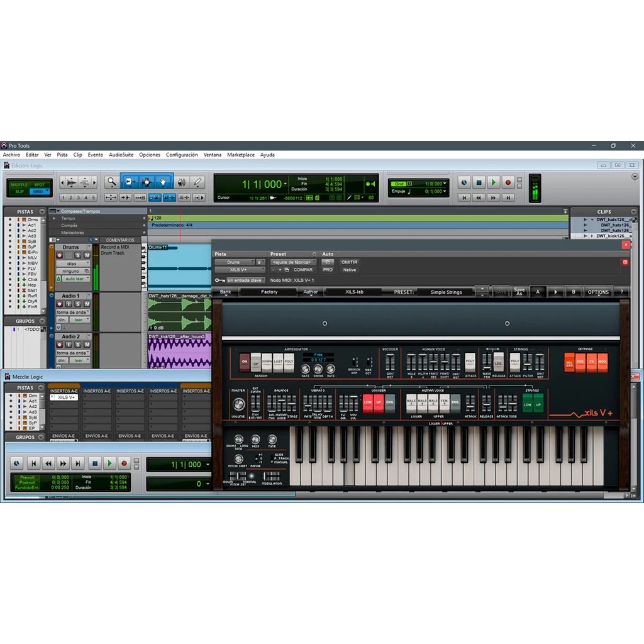Image resolution: width=644 pixels, height=644 pixels.
Task: Enable SPOT edit mode
Action: (40, 185)
